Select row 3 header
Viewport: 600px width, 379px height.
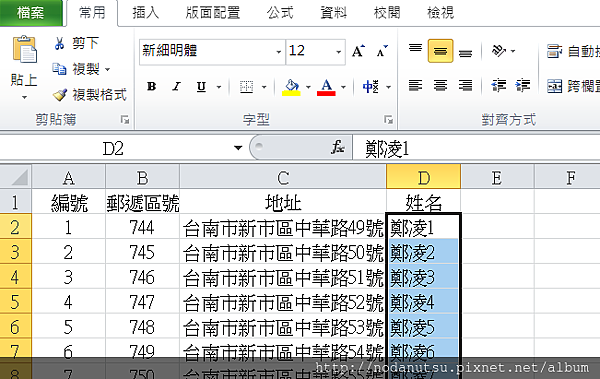[16, 252]
